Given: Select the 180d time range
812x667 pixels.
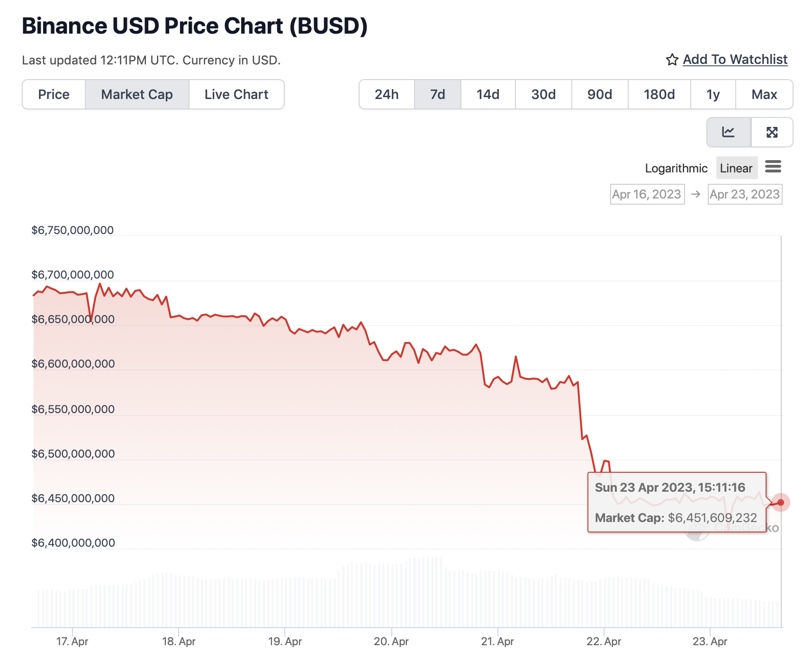Looking at the screenshot, I should pyautogui.click(x=659, y=94).
